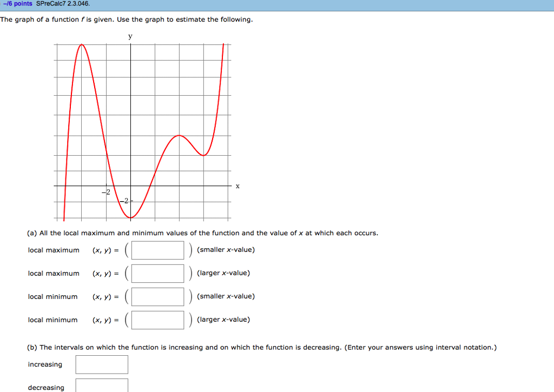The width and height of the screenshot is (554, 392).
Task: Click the part (b) prompt text
Action: [262, 348]
